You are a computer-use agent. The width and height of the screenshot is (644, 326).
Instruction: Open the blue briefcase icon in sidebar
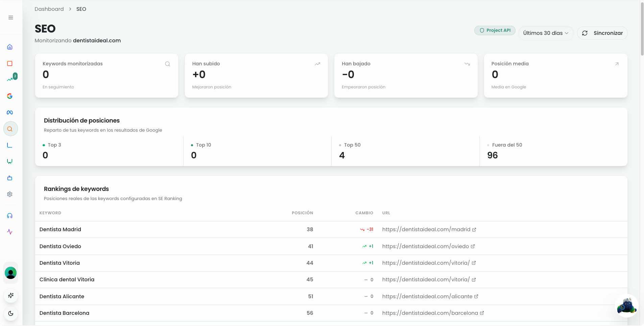[x=10, y=178]
